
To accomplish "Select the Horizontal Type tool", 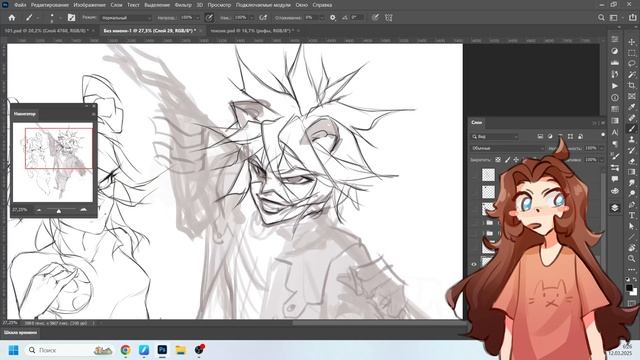I will [x=631, y=215].
